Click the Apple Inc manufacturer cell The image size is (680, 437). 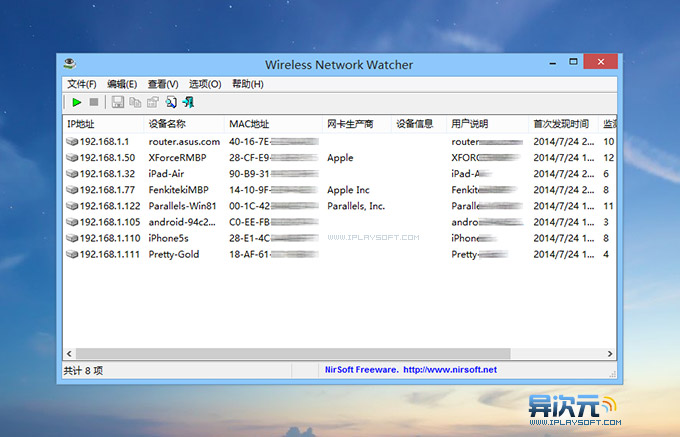pyautogui.click(x=348, y=190)
